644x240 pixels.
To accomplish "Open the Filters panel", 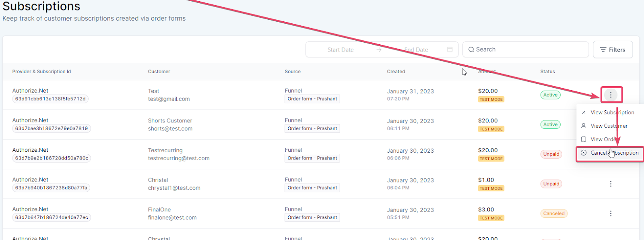I will point(613,50).
